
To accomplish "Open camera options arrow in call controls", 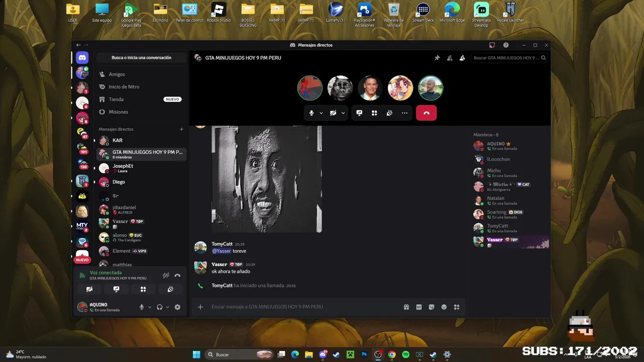I will [x=343, y=113].
